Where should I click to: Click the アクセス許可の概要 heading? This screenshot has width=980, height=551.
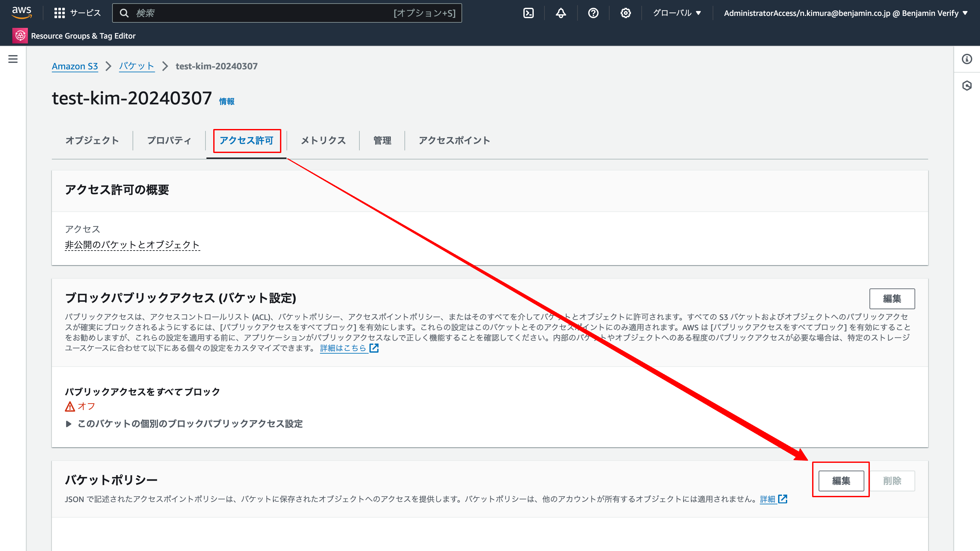(117, 190)
